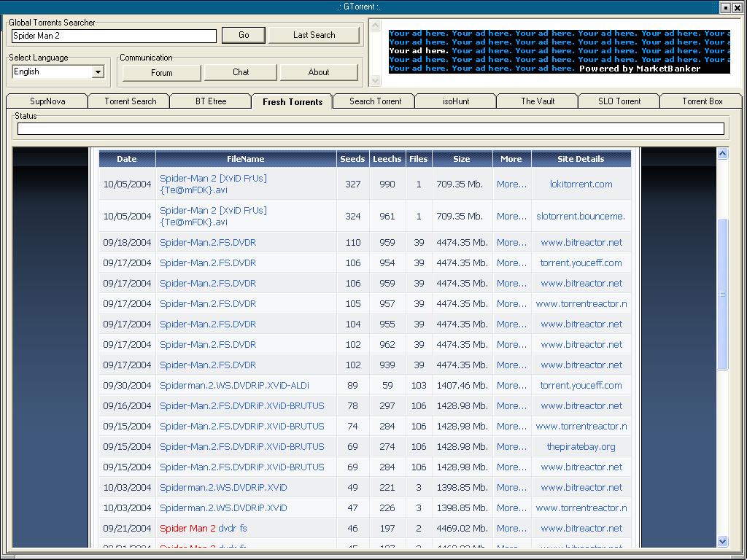
Task: Click the ad panel scroll-down arrow
Action: click(x=376, y=80)
